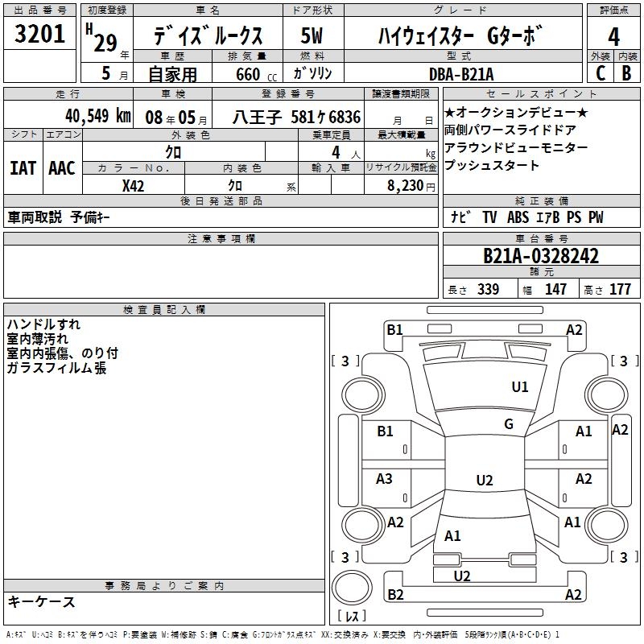Select sales point ★オークションデビュー★
The width and height of the screenshot is (644, 644).
(516, 113)
